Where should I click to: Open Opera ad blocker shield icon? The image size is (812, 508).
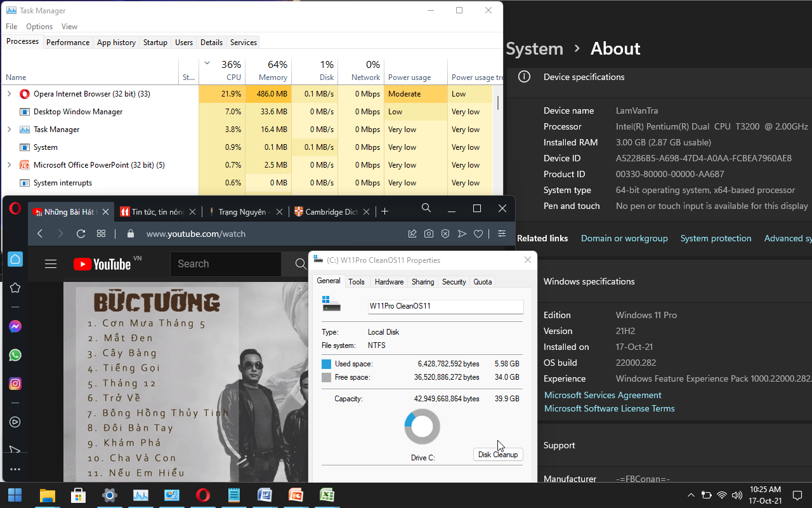point(445,234)
